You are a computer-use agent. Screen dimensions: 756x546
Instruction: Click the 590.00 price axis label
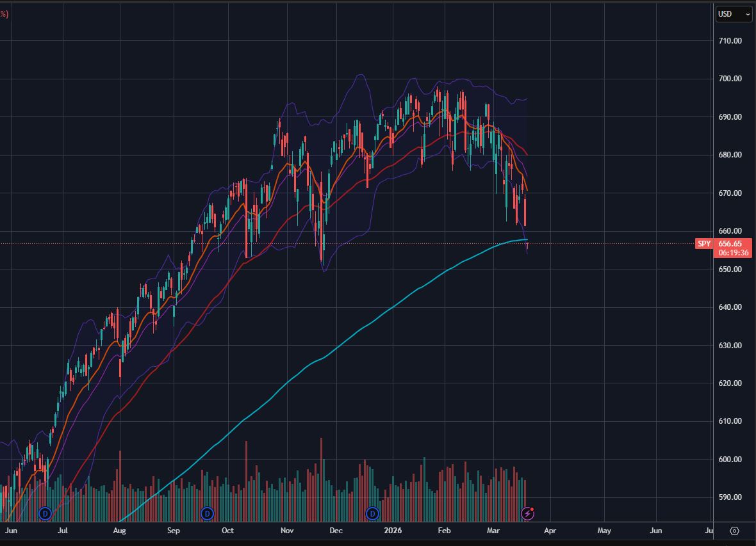(x=730, y=497)
